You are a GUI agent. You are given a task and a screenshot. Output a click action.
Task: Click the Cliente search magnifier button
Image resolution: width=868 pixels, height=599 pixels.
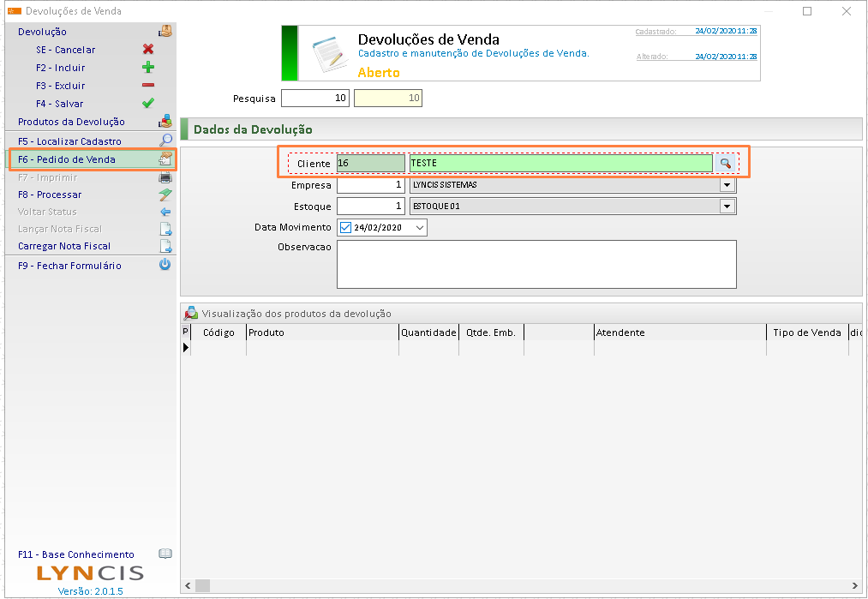725,163
